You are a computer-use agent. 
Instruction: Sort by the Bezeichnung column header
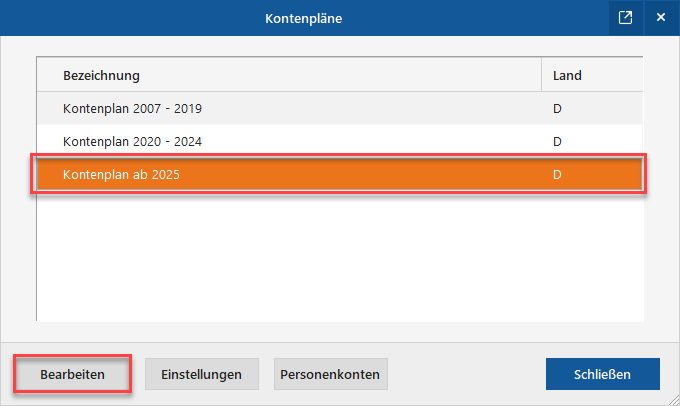click(x=289, y=75)
